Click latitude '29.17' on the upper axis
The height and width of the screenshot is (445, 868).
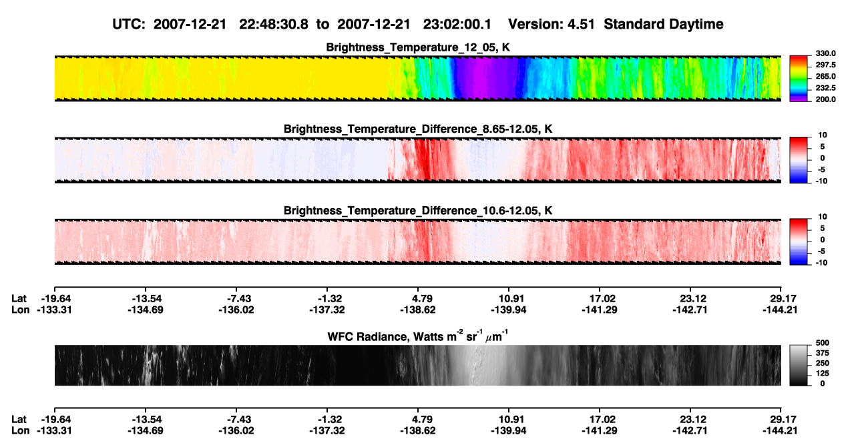pos(781,298)
